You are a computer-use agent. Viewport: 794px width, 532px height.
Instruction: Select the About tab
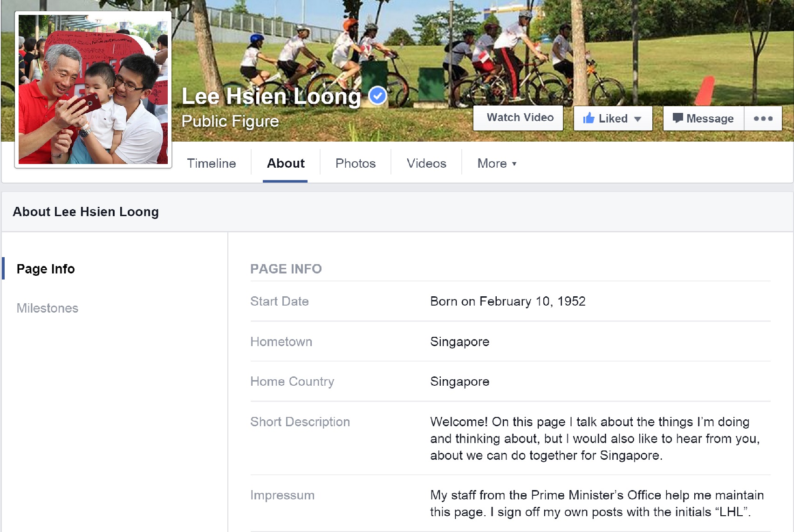click(x=286, y=164)
